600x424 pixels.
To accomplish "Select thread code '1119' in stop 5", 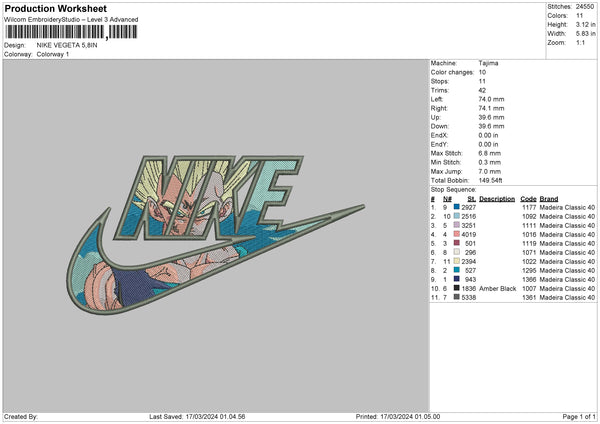I will (x=529, y=243).
